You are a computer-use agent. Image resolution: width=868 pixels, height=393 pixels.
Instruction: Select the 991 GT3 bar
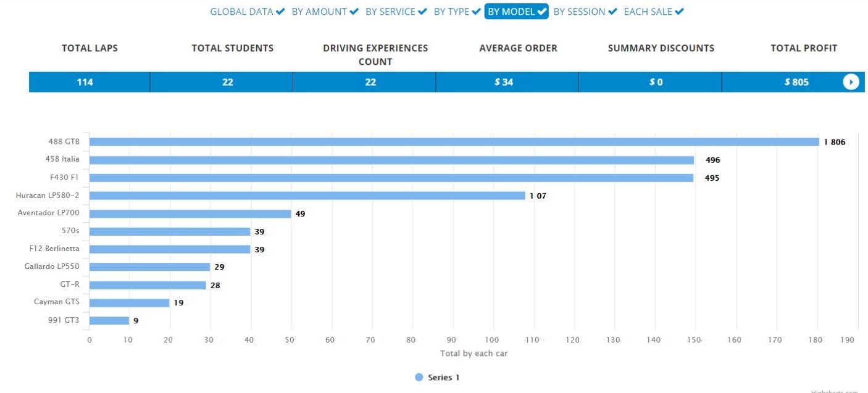tap(109, 321)
